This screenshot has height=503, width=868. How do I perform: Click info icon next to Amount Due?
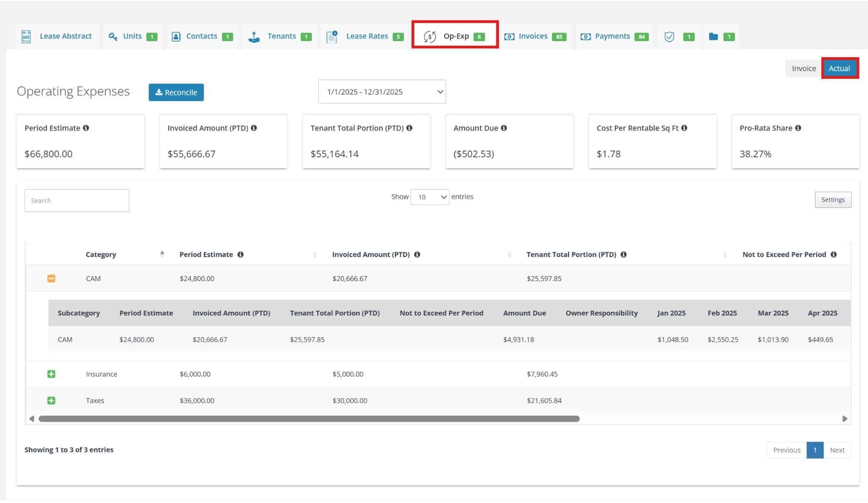pos(504,128)
